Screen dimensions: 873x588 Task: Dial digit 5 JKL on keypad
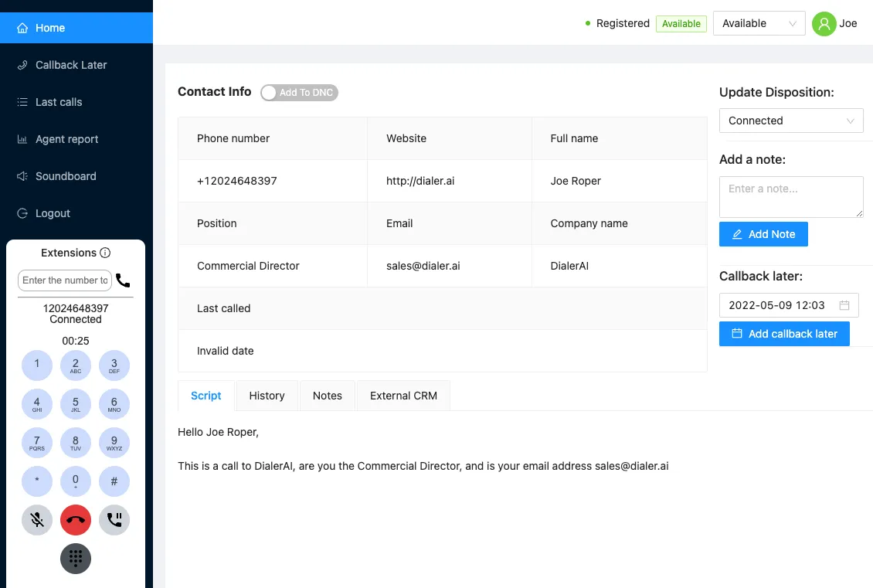[76, 403]
